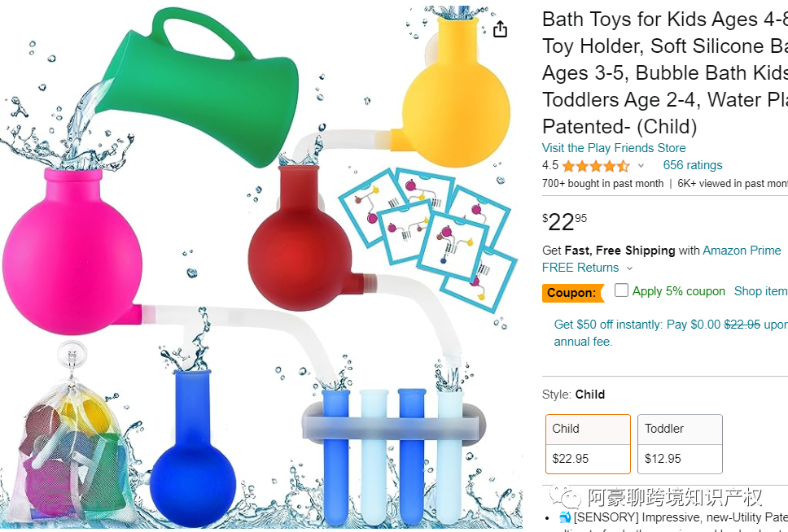Click the SENSORY bullet emoji icon
Image resolution: width=788 pixels, height=532 pixels.
565,517
